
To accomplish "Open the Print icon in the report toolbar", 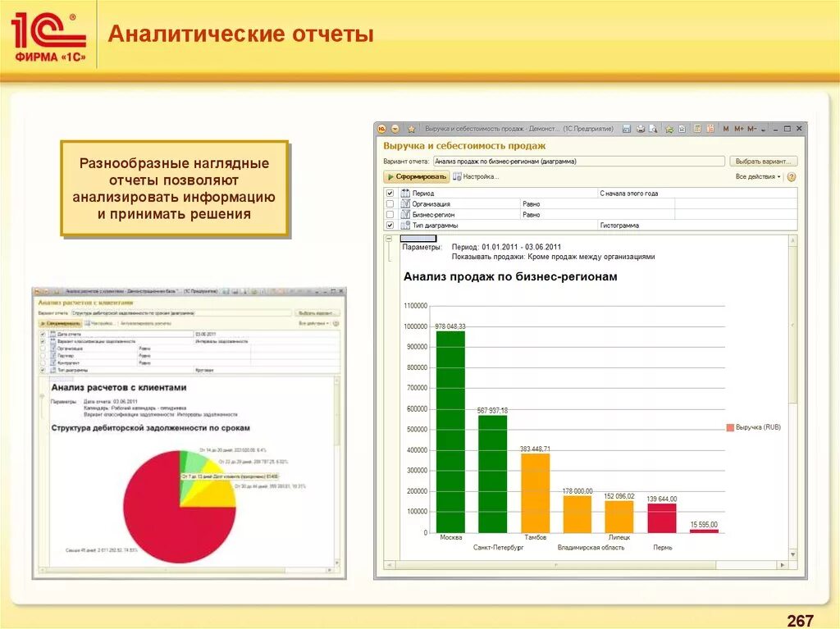I will pyautogui.click(x=641, y=128).
